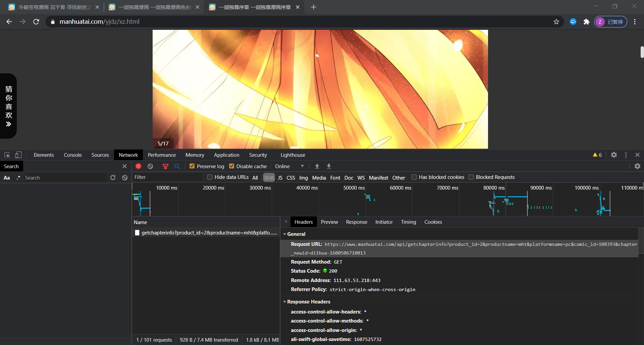Show the Preview tab of the request
The width and height of the screenshot is (644, 345).
329,222
